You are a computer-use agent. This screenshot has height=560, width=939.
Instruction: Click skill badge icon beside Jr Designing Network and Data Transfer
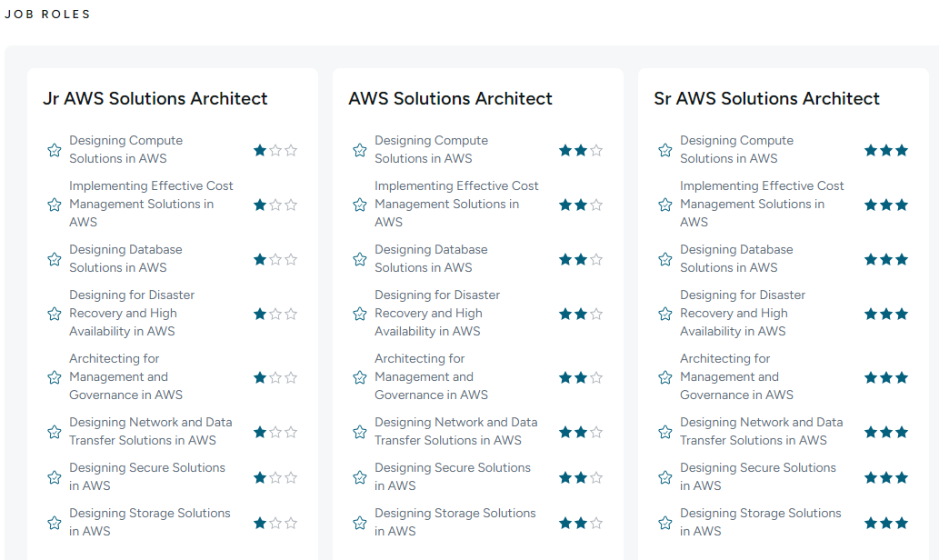pos(54,431)
